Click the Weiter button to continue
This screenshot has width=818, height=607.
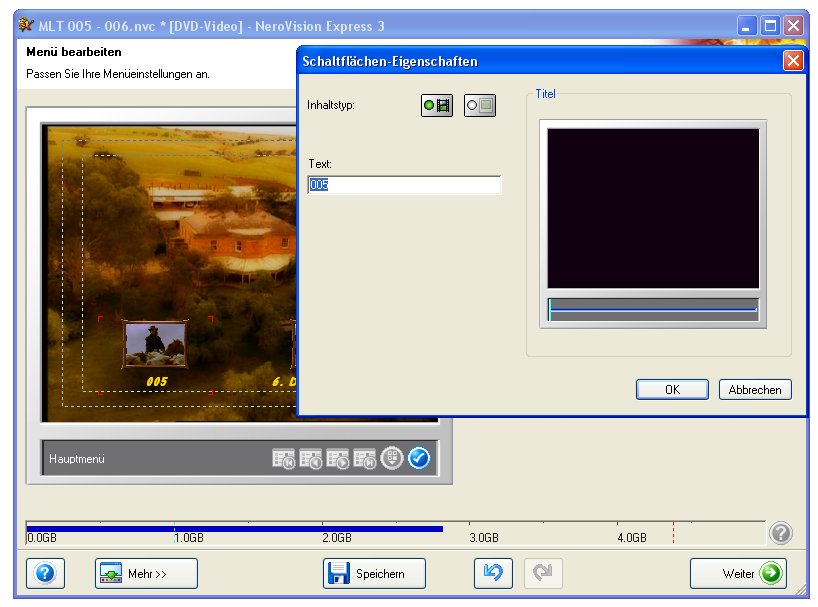738,573
